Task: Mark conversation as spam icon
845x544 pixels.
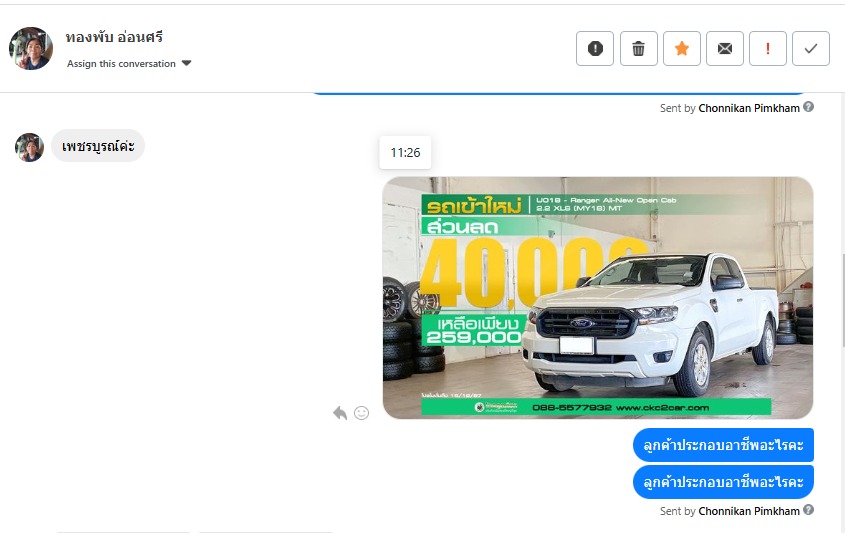Action: pos(594,49)
